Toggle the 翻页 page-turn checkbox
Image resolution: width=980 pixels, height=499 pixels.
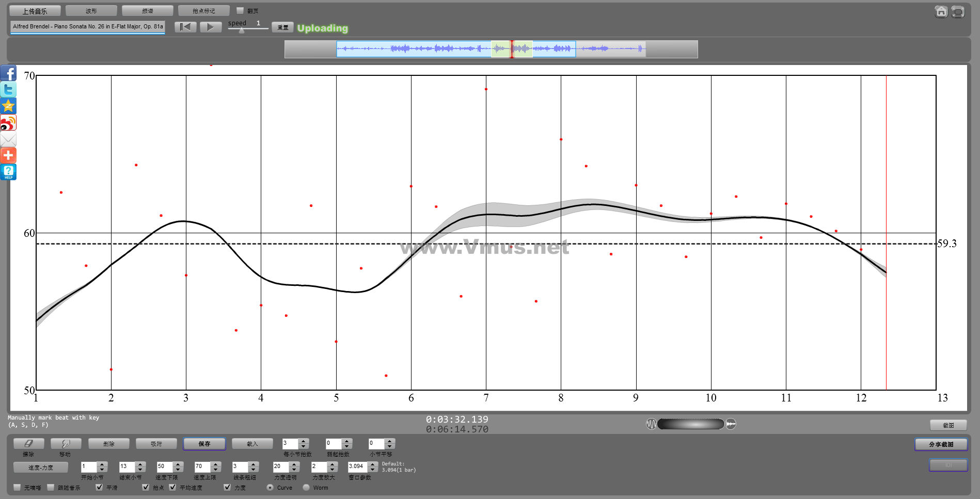point(240,10)
